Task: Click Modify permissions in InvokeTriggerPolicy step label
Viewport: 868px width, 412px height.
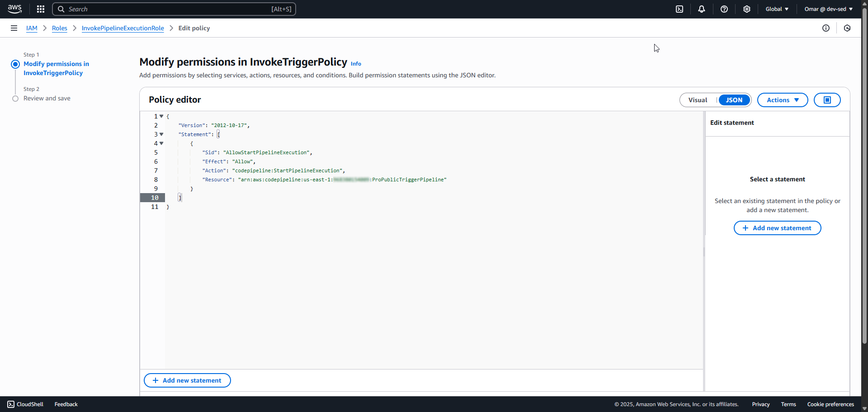Action: [56, 68]
